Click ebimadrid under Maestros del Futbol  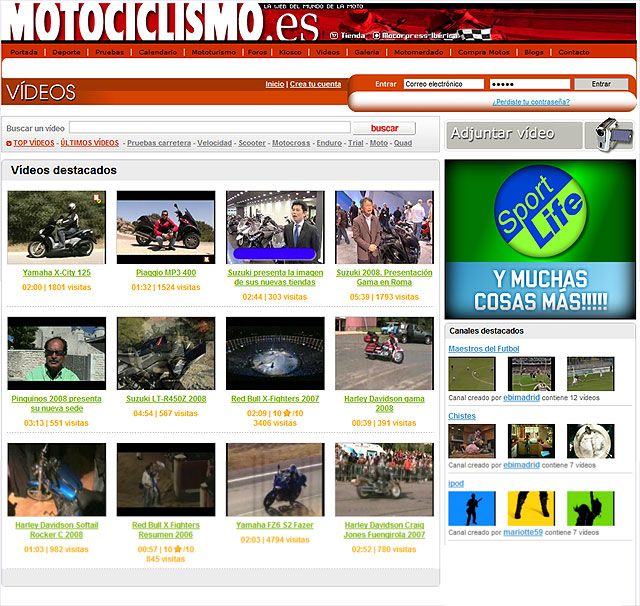click(x=521, y=397)
